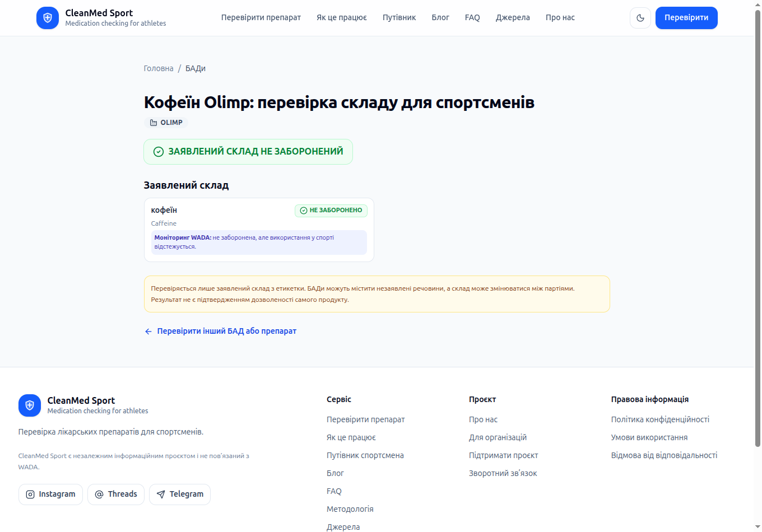Click the Instagram icon in footer
This screenshot has height=532, width=762.
(x=30, y=494)
